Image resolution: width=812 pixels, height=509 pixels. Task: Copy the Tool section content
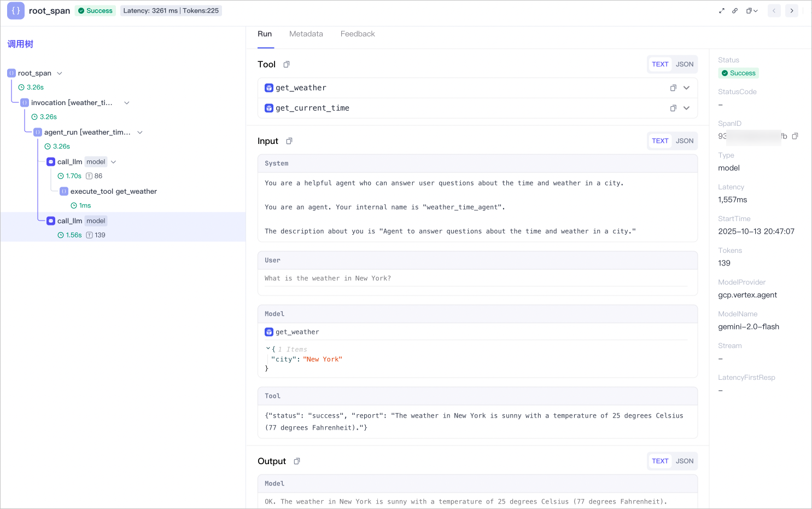coord(287,65)
